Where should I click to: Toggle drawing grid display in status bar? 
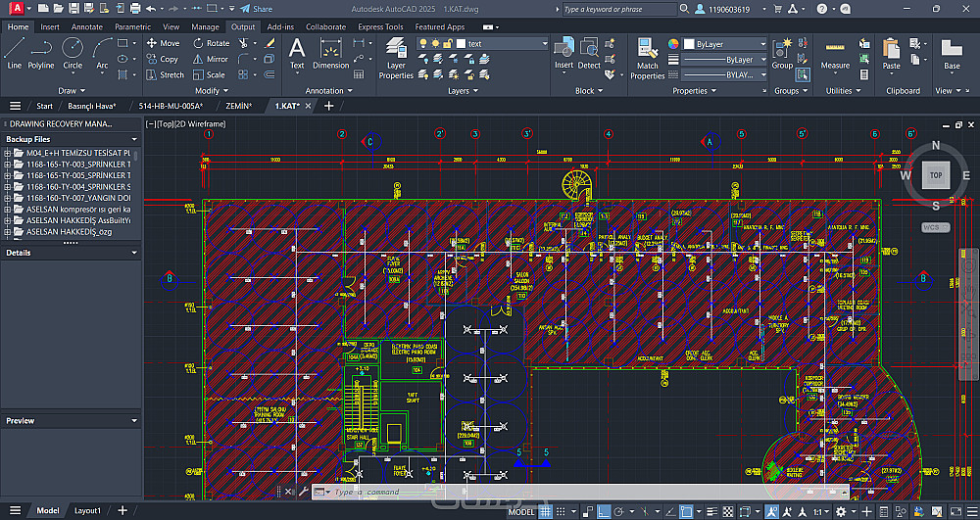[x=546, y=511]
